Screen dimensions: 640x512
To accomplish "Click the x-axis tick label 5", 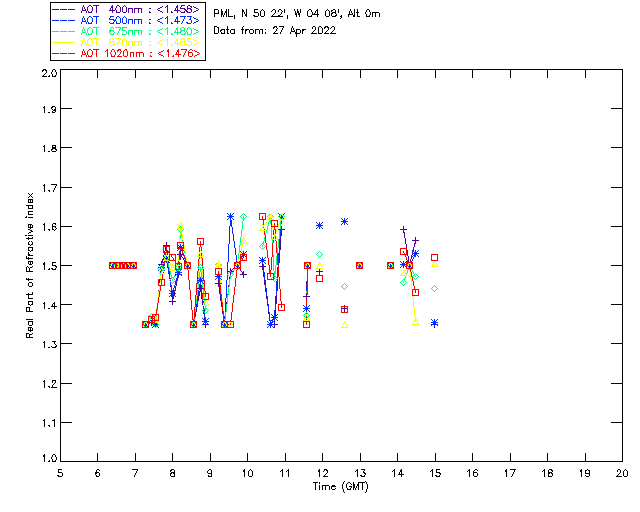I will tap(60, 473).
